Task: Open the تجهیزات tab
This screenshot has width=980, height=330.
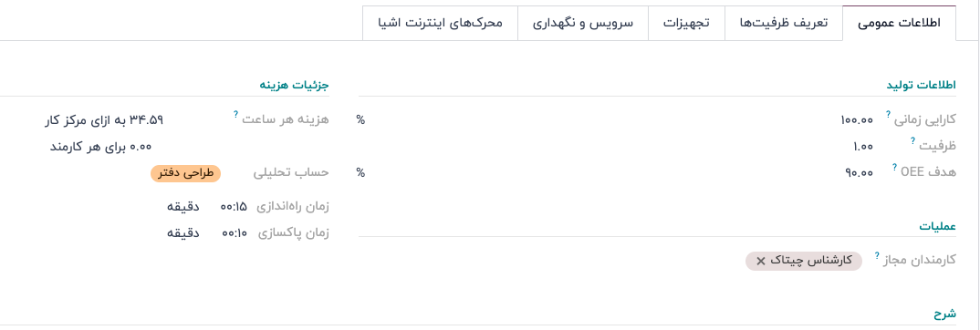Action: (685, 24)
